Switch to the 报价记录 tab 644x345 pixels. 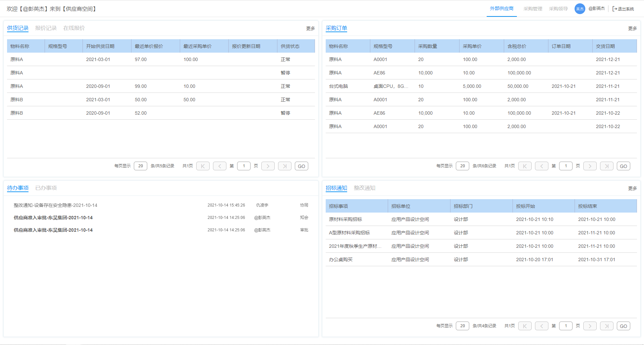click(x=46, y=28)
